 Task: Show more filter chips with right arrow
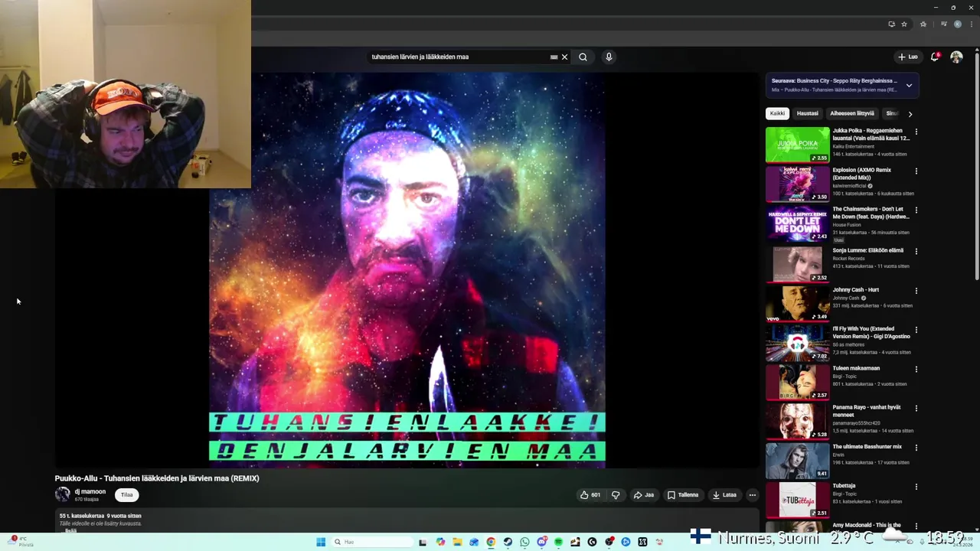[x=910, y=114]
